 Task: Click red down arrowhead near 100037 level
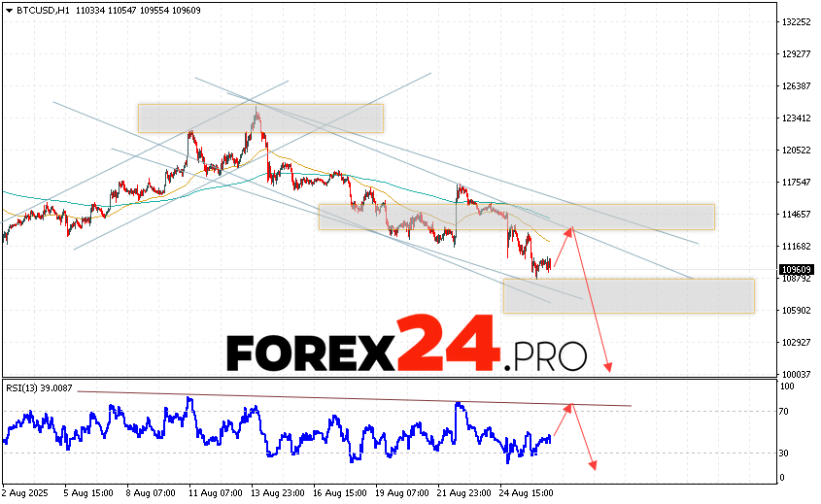pos(609,368)
